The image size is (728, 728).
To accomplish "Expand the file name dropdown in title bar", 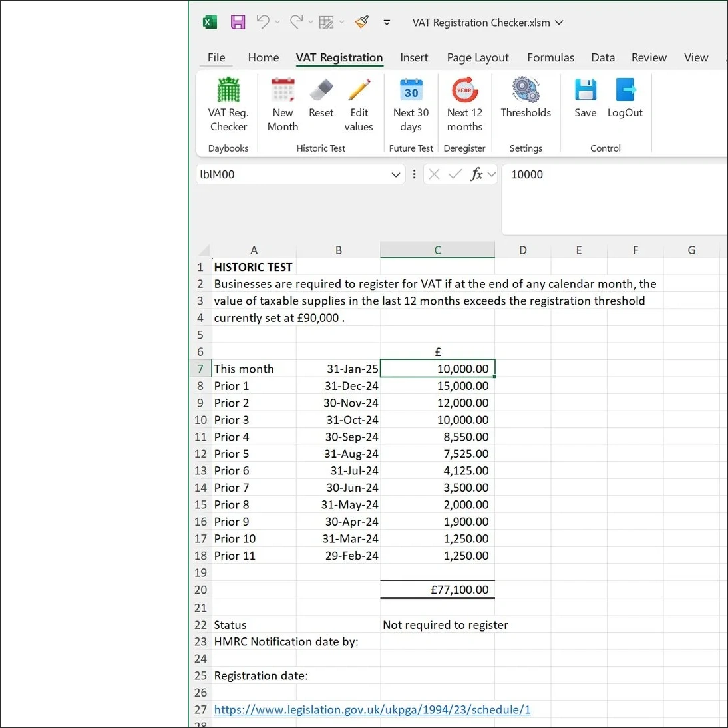I will pos(559,22).
